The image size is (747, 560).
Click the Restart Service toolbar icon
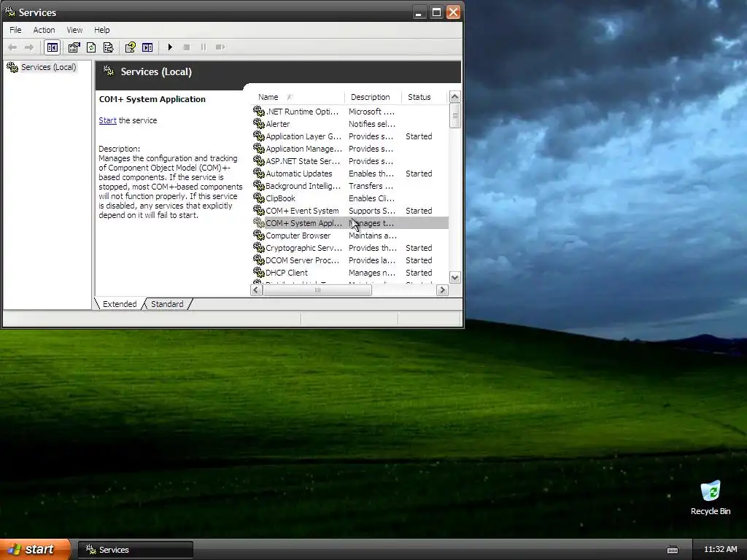click(x=220, y=47)
